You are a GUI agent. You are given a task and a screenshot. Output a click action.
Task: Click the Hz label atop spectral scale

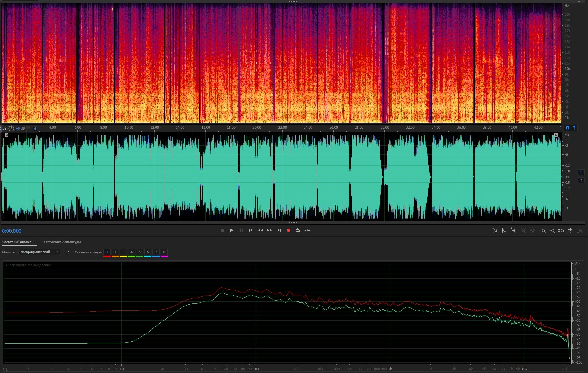click(x=567, y=6)
